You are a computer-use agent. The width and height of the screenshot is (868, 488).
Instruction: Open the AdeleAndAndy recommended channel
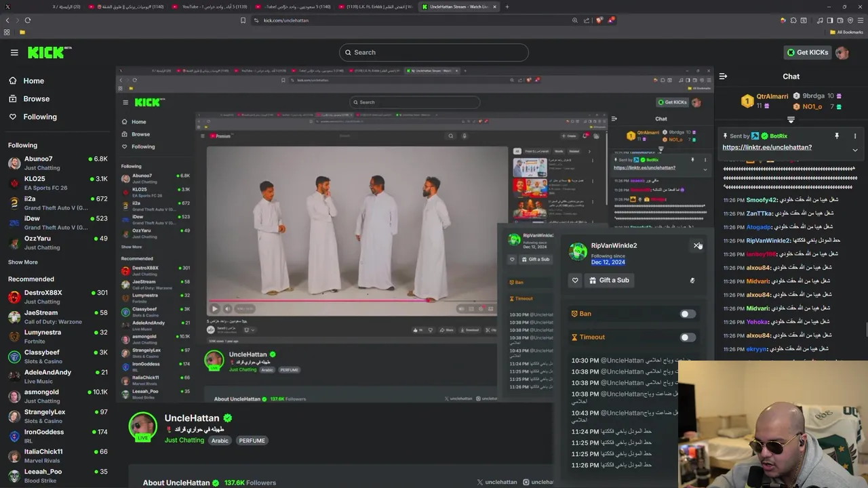pyautogui.click(x=58, y=376)
